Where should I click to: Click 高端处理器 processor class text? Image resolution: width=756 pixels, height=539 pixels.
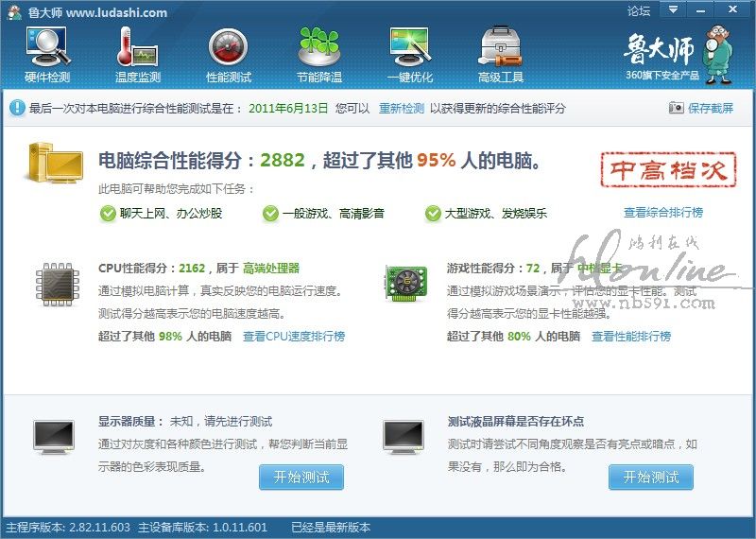[x=271, y=269]
